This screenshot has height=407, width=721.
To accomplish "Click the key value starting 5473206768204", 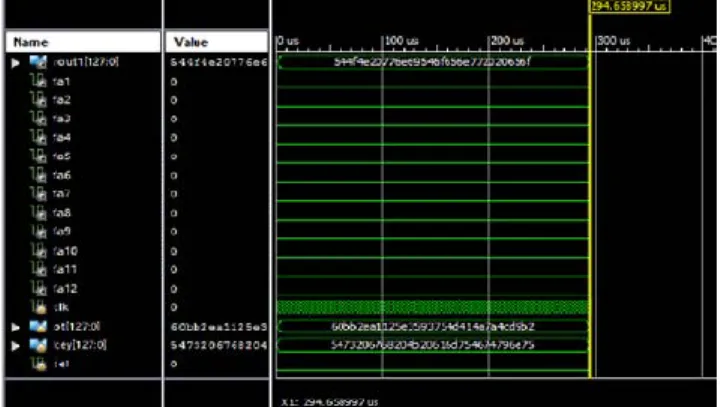I will pyautogui.click(x=218, y=345).
